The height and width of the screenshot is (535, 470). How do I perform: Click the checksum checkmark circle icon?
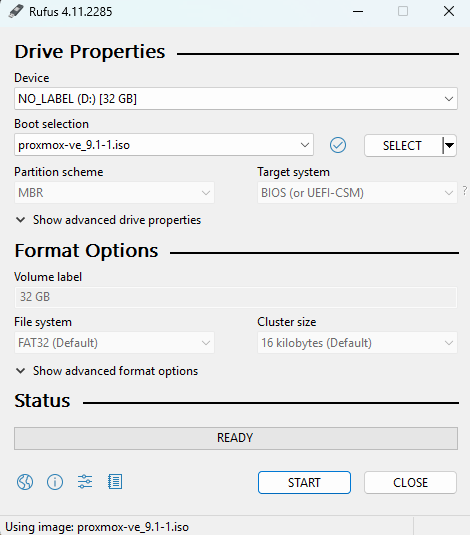[x=338, y=145]
